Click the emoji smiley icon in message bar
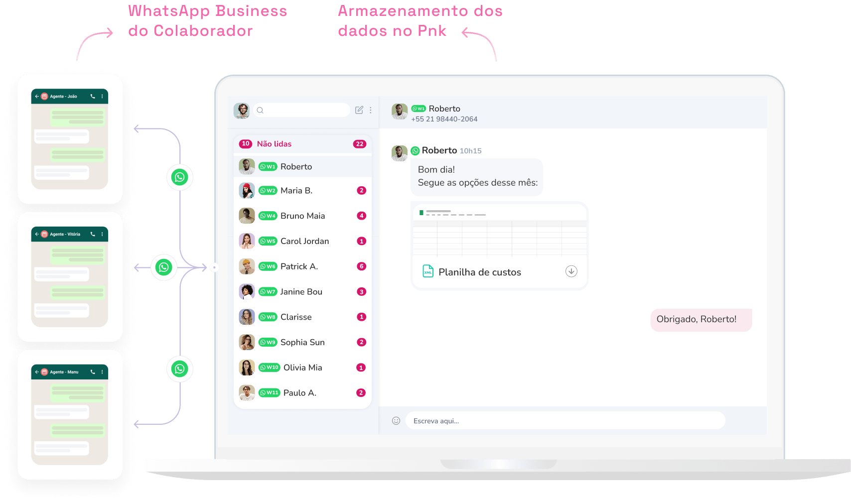Image resolution: width=851 pixels, height=504 pixels. coord(396,421)
